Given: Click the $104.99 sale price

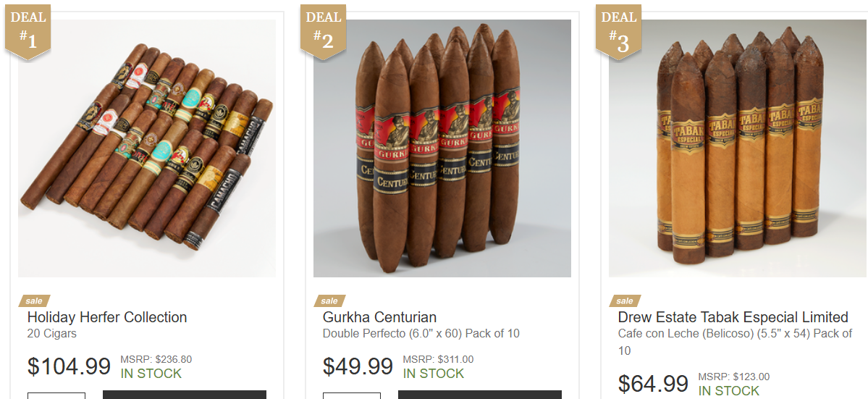Looking at the screenshot, I should (69, 366).
